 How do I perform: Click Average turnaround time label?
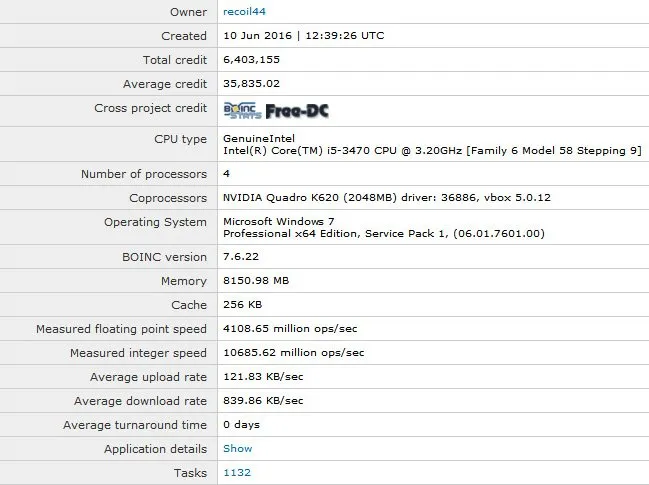135,425
